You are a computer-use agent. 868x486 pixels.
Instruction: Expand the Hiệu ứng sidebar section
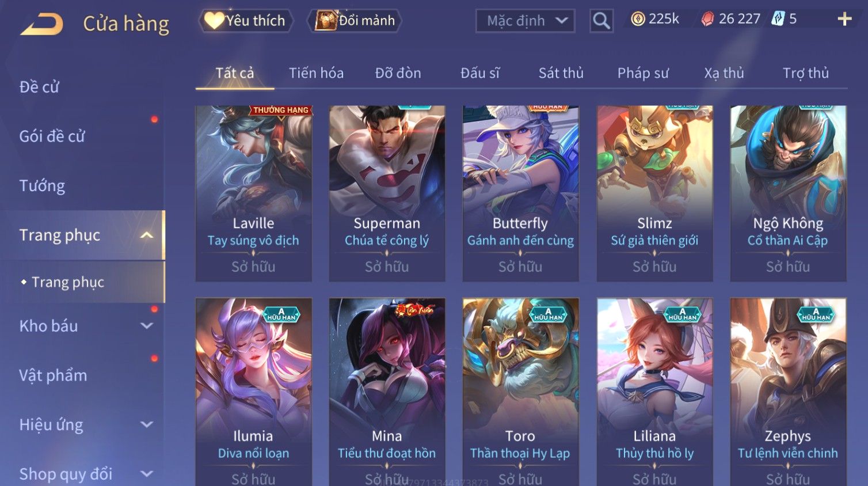click(147, 425)
